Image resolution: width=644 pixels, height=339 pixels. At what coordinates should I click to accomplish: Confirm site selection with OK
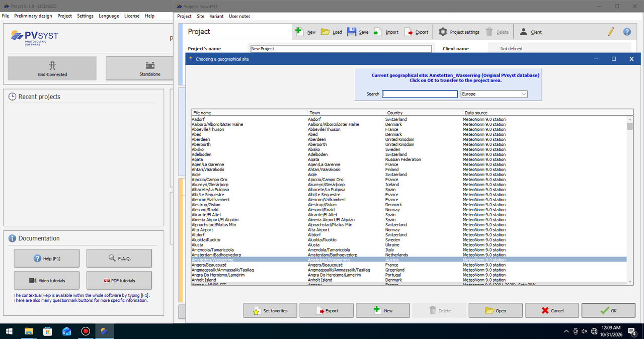pos(608,310)
